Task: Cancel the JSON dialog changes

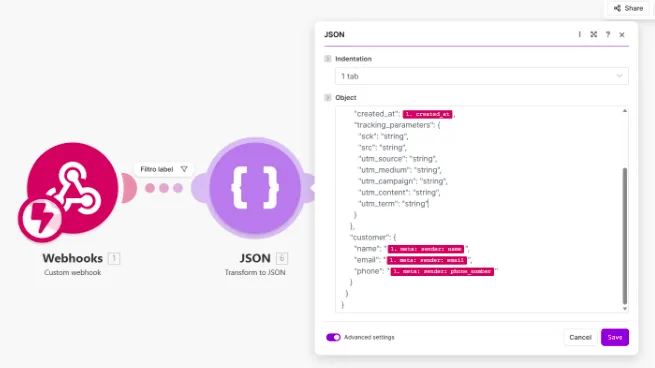Action: 580,337
